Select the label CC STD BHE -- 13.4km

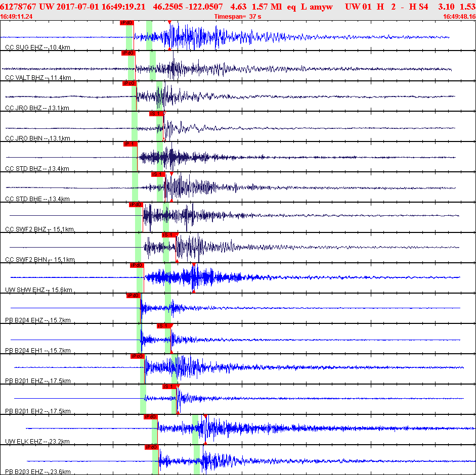(37, 199)
